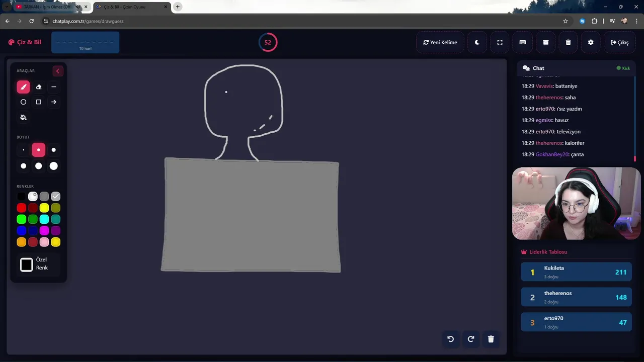Pick the black color swatch
Screen dimensions: 644x362
[x=21, y=197]
